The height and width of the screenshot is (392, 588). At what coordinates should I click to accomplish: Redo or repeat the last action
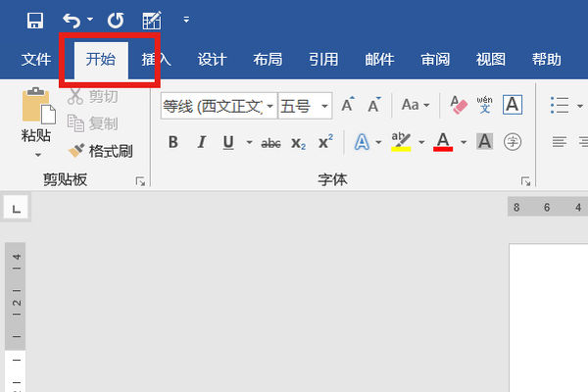tap(116, 21)
